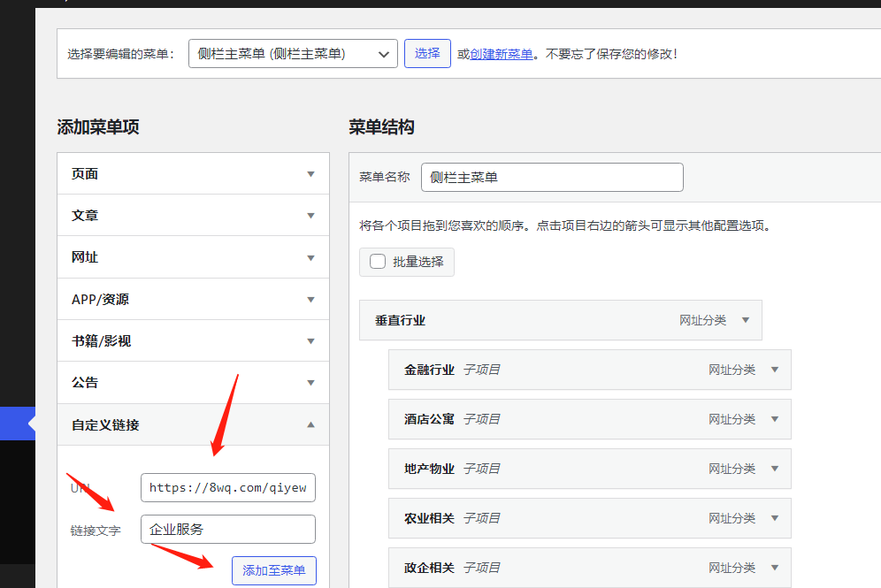This screenshot has height=588, width=881.
Task: Enable the 批量选择 checkbox
Action: [x=378, y=262]
